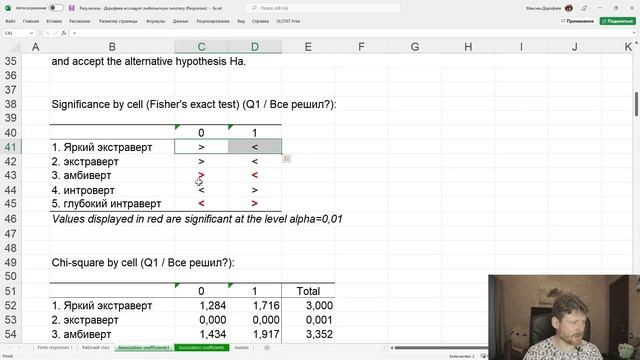Open the Данные ribbon tab

[180, 21]
